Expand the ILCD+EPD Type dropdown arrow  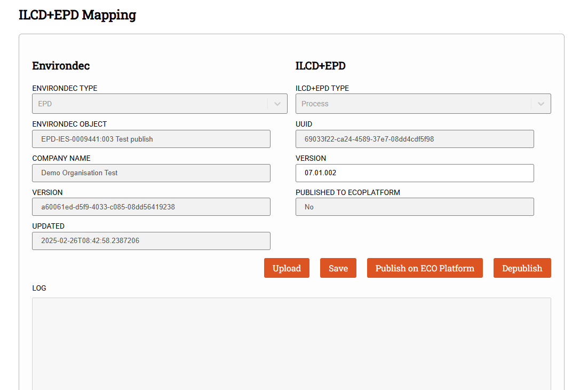[541, 104]
